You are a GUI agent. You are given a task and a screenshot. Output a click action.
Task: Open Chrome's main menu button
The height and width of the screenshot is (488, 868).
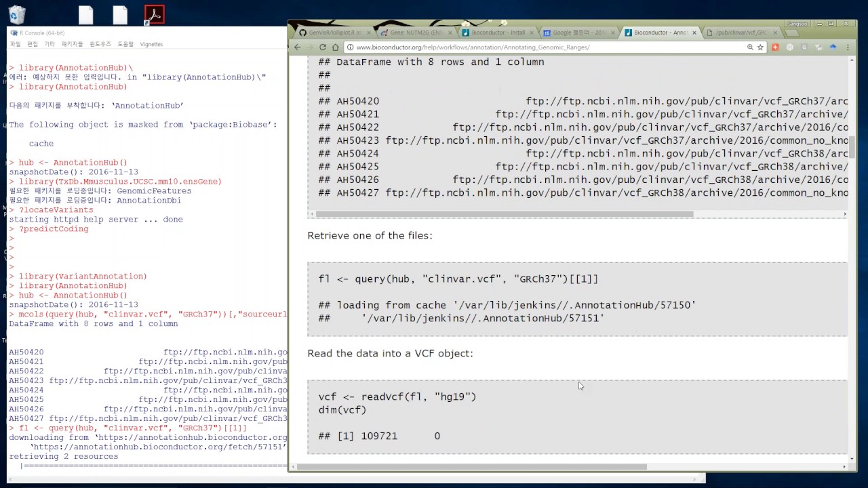pyautogui.click(x=848, y=47)
